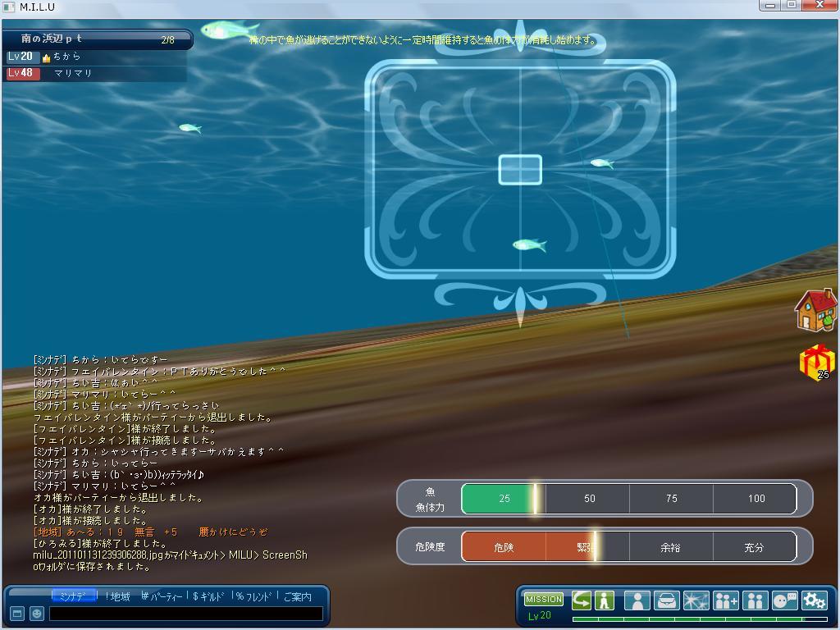Image resolution: width=840 pixels, height=630 pixels.
Task: Click the green standing character icon
Action: tap(605, 600)
